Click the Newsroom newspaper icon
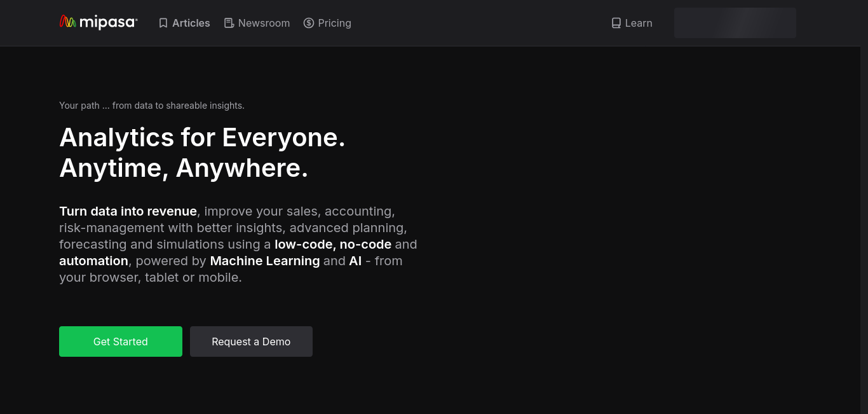The image size is (868, 414). click(x=229, y=23)
